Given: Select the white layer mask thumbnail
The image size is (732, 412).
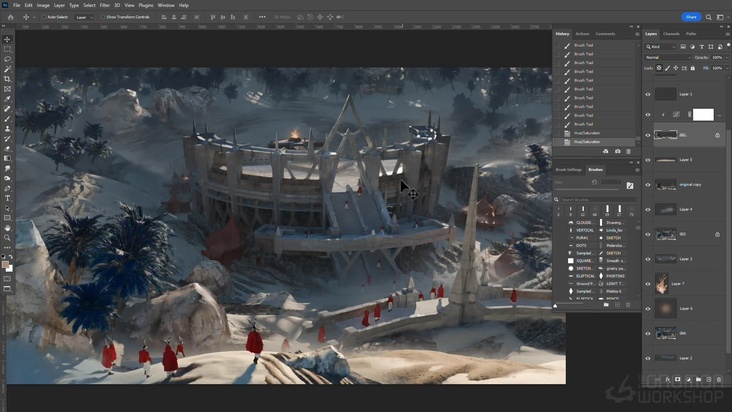Looking at the screenshot, I should click(x=703, y=114).
